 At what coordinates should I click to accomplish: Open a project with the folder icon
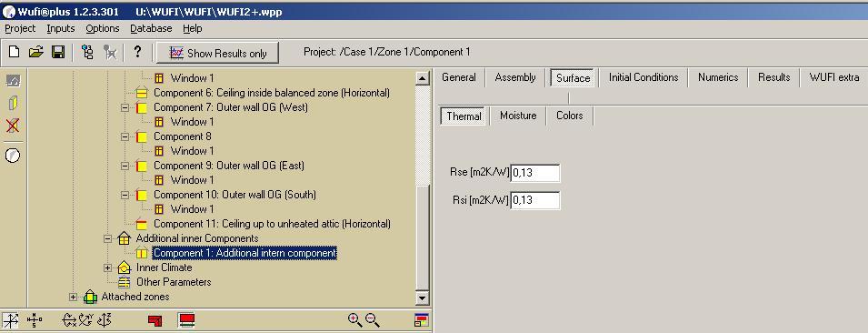point(36,53)
